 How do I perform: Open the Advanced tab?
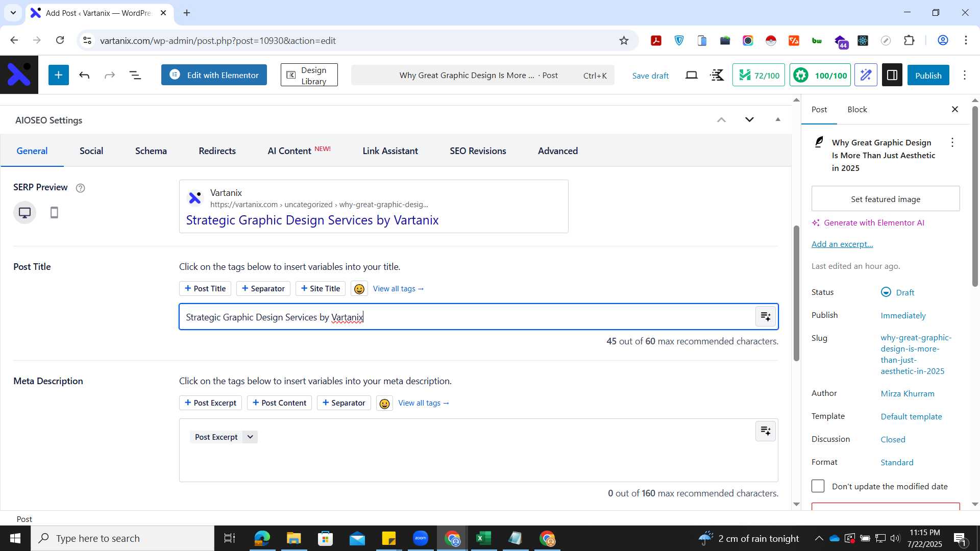[558, 151]
